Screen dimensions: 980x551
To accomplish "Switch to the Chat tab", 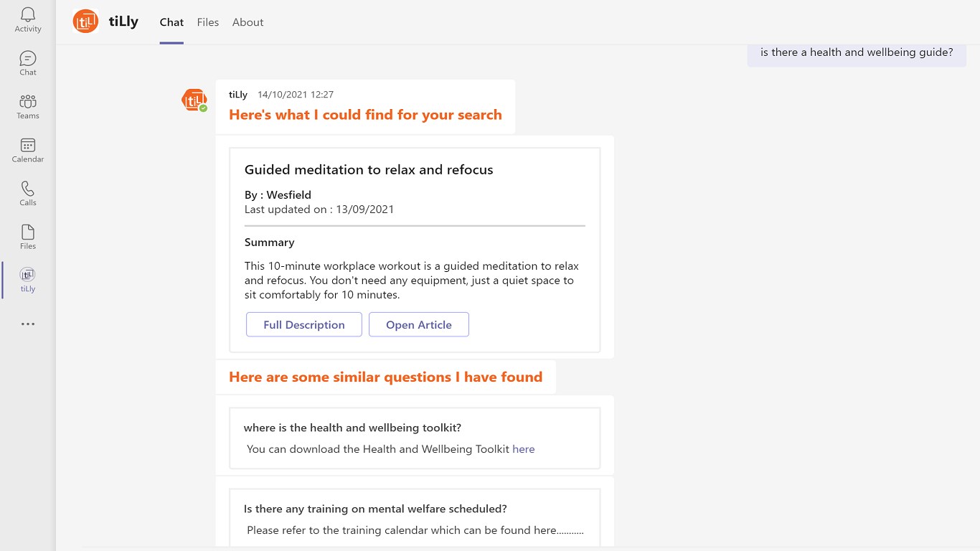I will coord(171,22).
